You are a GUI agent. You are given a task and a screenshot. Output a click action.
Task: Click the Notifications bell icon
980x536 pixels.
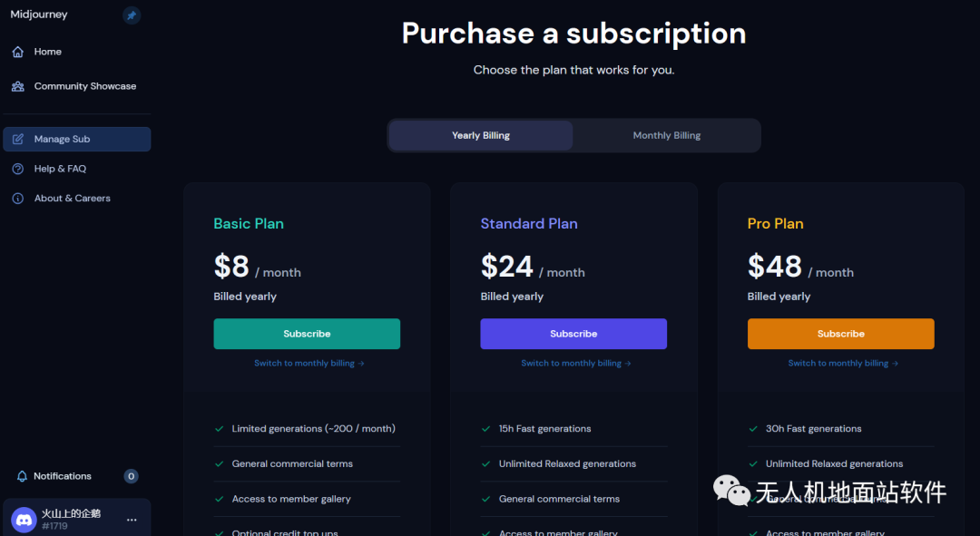pyautogui.click(x=22, y=476)
